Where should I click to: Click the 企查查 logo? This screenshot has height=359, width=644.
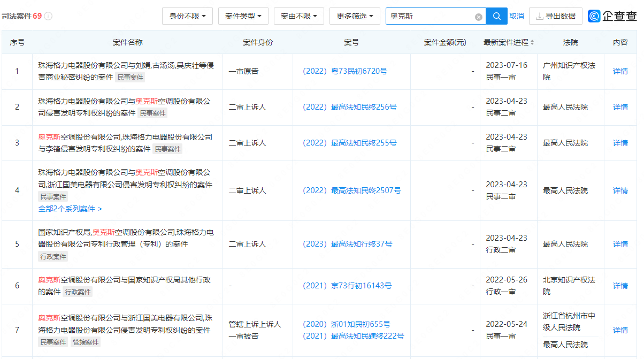click(612, 16)
